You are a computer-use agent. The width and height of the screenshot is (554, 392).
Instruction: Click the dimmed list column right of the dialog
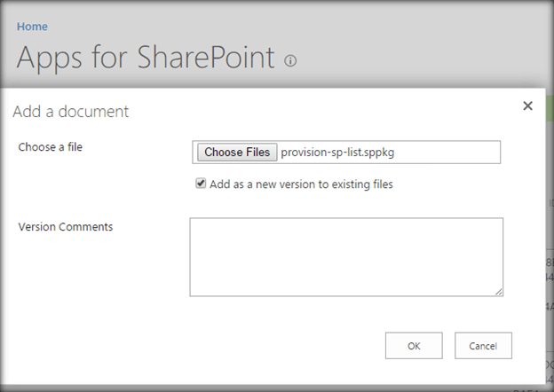point(550,266)
